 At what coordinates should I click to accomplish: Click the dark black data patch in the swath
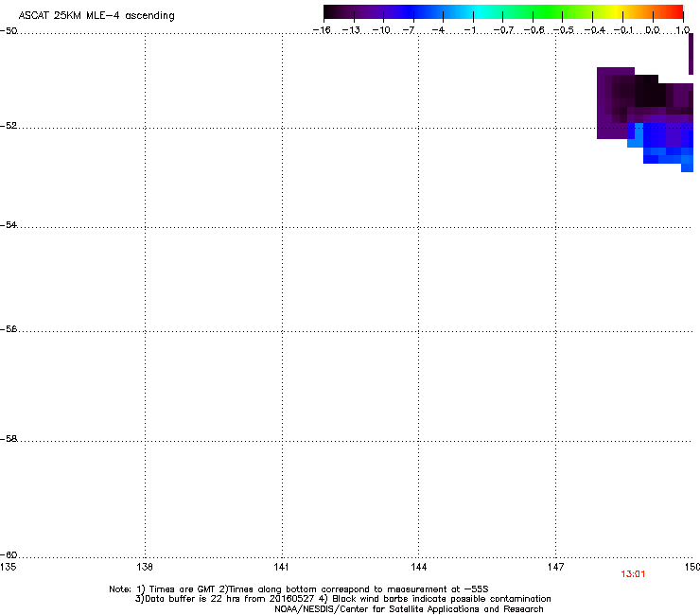click(650, 93)
